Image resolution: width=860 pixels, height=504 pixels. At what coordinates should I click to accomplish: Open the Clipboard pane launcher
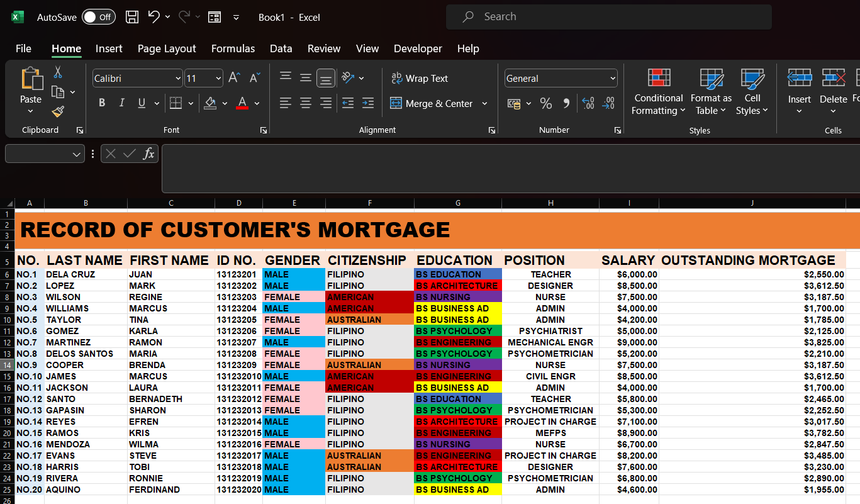tap(79, 130)
